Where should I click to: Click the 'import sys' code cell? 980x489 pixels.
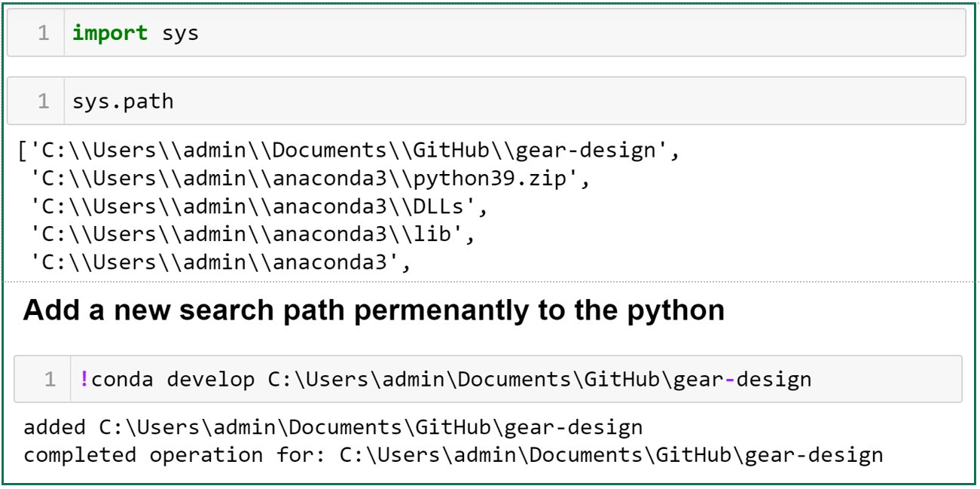[512, 34]
